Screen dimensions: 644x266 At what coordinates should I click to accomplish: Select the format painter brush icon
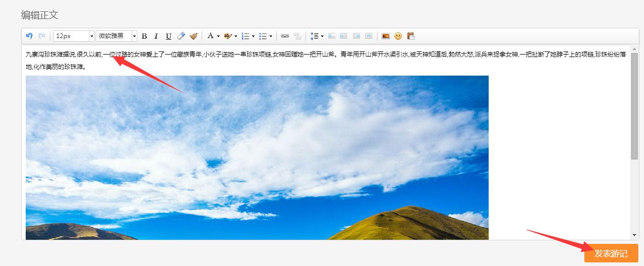click(x=193, y=36)
